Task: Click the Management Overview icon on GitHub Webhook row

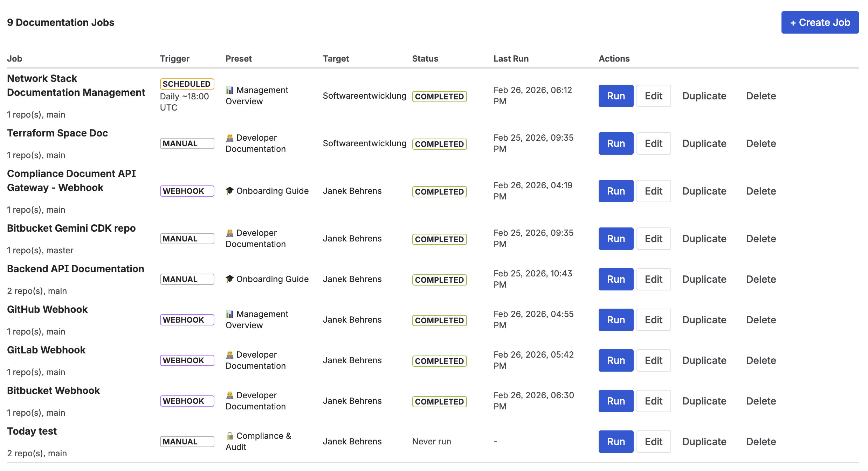Action: coord(229,314)
